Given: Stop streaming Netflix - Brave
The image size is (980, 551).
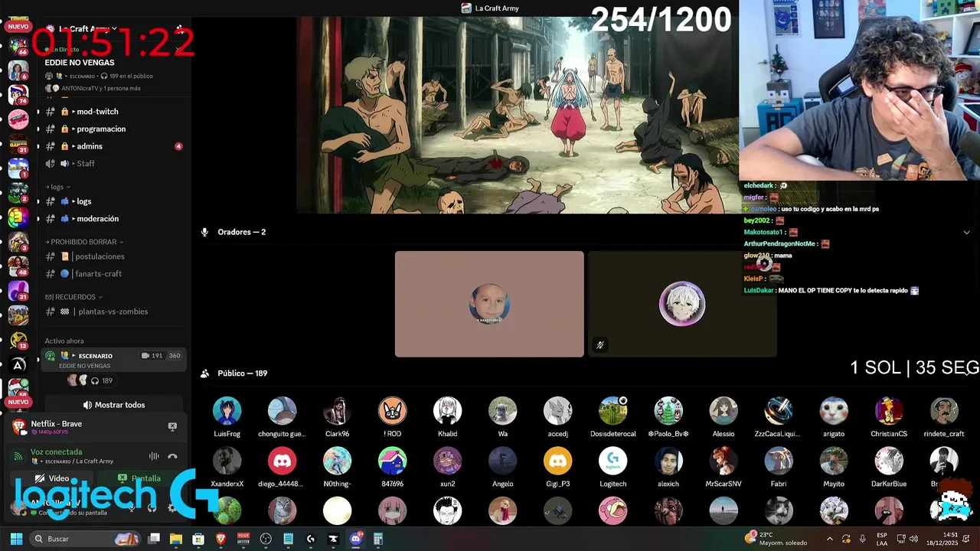Looking at the screenshot, I should pyautogui.click(x=172, y=426).
